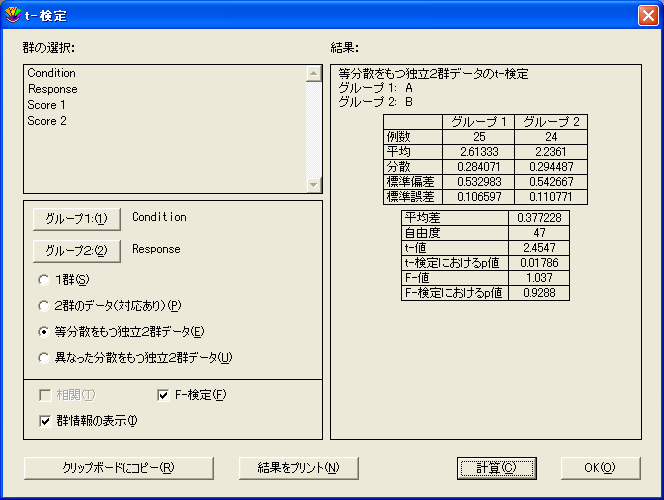Click the グループ1:(1) button
The width and height of the screenshot is (664, 500).
[77, 219]
